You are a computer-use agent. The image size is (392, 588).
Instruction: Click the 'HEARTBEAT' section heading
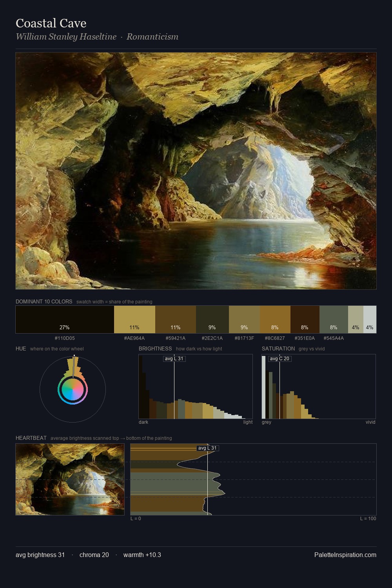pos(31,438)
